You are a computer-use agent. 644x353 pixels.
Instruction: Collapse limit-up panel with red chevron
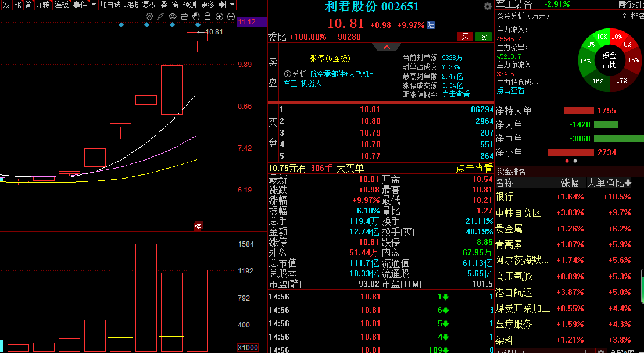coord(387,47)
